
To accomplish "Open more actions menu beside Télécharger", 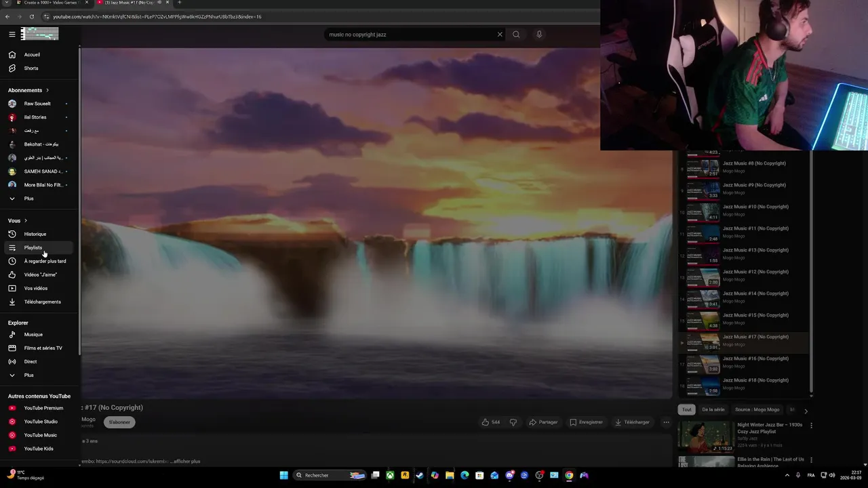I will 666,422.
